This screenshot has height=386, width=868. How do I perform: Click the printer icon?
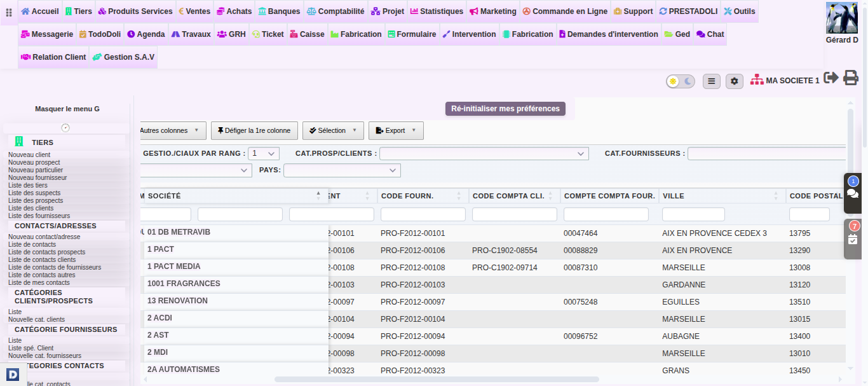point(851,78)
